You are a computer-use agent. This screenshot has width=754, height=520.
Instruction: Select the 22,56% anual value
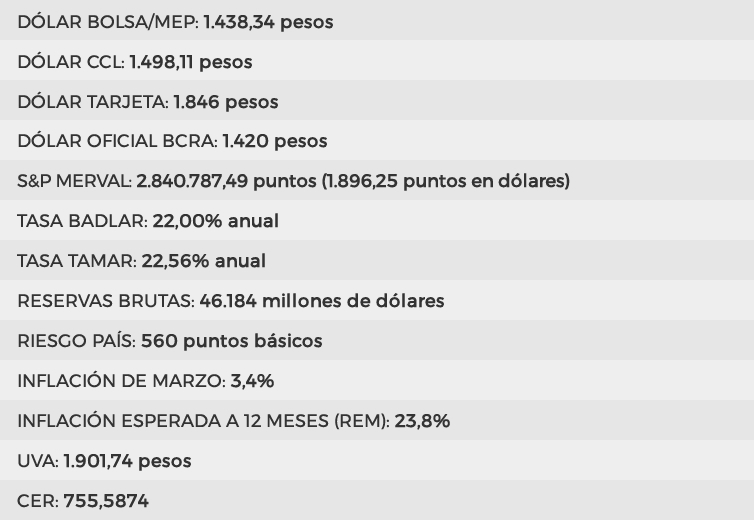(204, 261)
